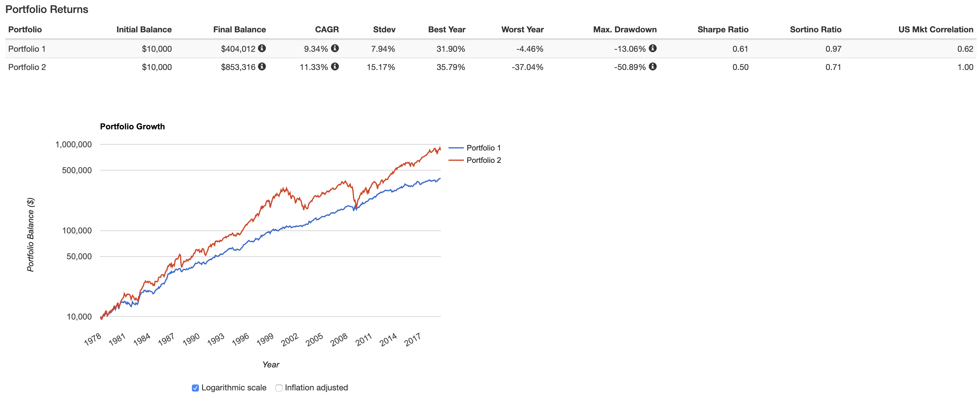
Task: Click info icon beside -13.06% max drawdown
Action: pos(652,48)
